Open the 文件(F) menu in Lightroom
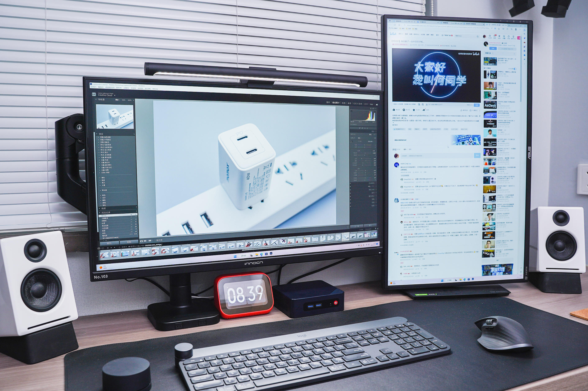Viewport: 588px width, 391px height. pos(94,87)
